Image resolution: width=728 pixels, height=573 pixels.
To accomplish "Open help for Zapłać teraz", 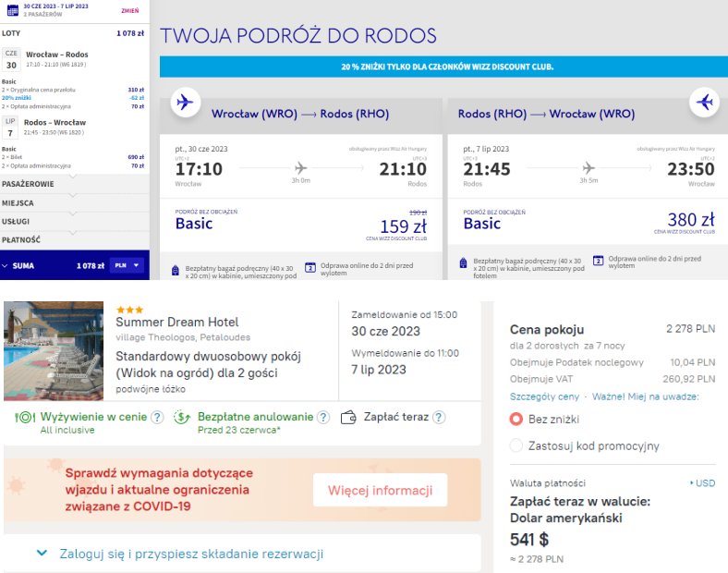I will point(439,417).
